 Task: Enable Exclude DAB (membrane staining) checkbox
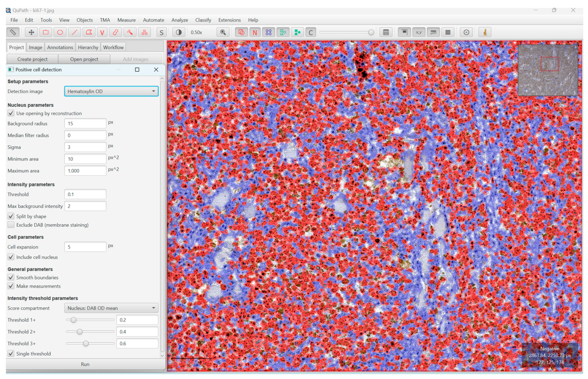11,225
